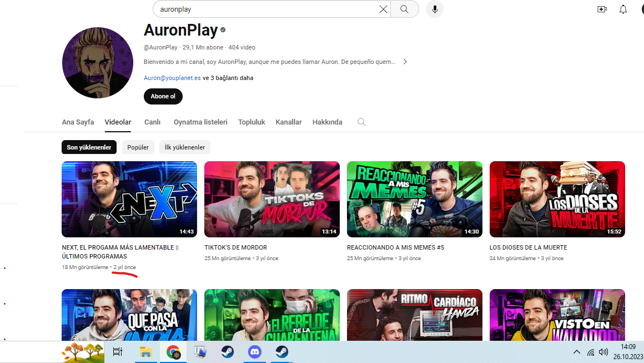Open the create video icon
The height and width of the screenshot is (363, 644).
[602, 9]
